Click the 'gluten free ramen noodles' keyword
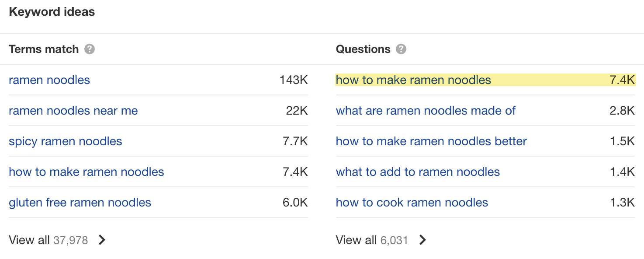 (80, 203)
